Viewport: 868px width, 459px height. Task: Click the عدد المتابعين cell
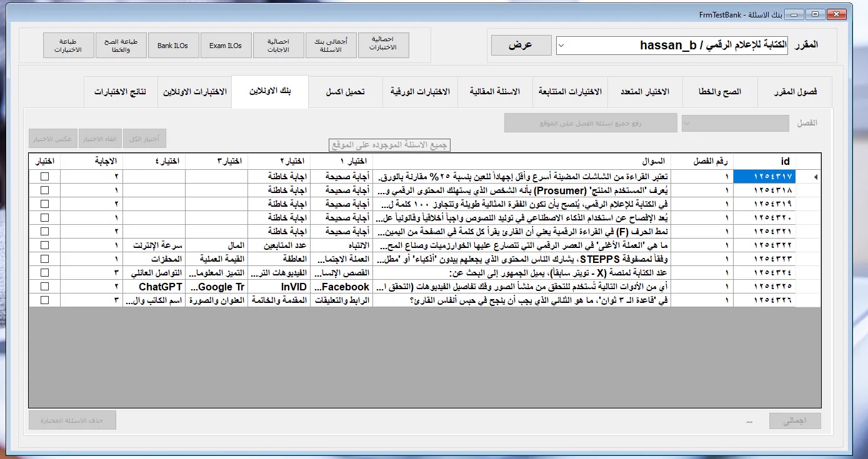tap(279, 245)
